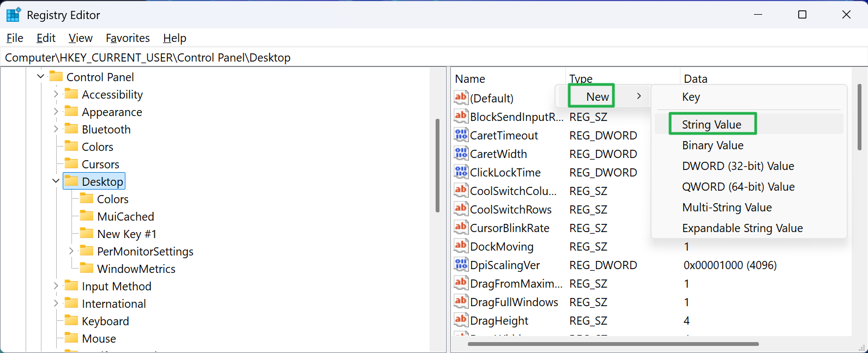Viewport: 868px width, 353px height.
Task: Click the BlockSendInputR... value icon
Action: click(461, 116)
